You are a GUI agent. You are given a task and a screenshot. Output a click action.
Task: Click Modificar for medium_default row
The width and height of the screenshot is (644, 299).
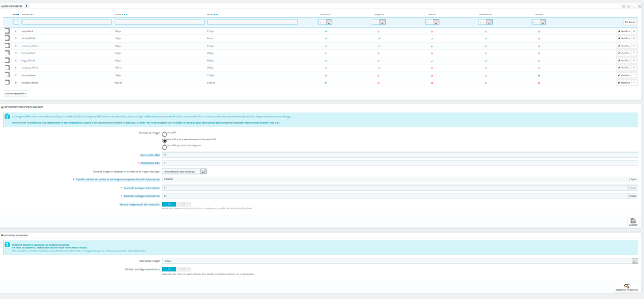pos(624,46)
